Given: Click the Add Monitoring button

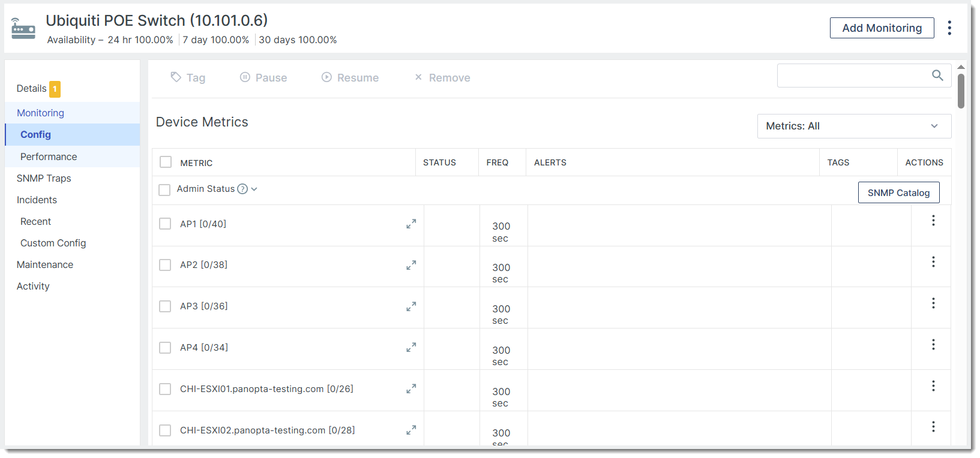Looking at the screenshot, I should click(881, 28).
